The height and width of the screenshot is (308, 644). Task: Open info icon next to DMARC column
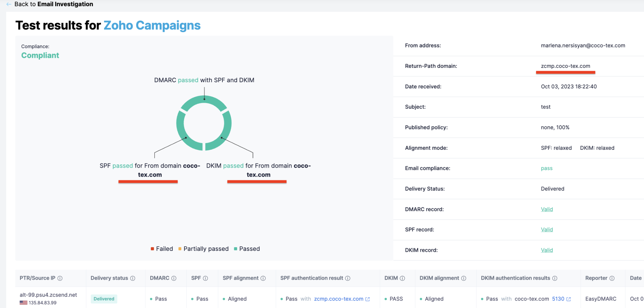coord(174,278)
